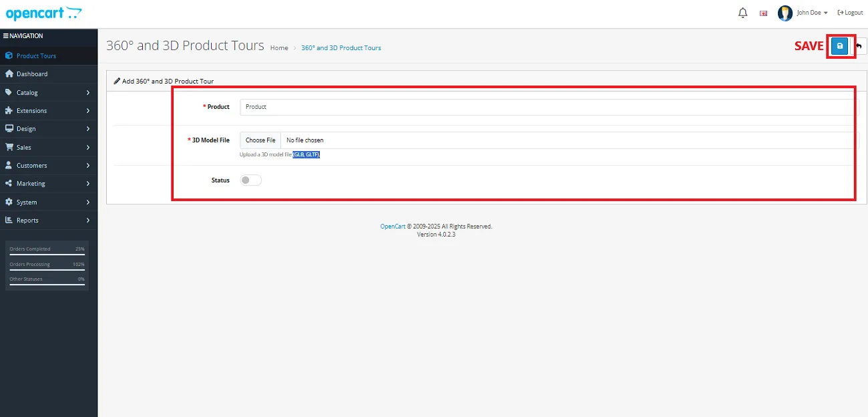Click the OpenCart logo
The width and height of the screenshot is (868, 417).
coord(43,13)
